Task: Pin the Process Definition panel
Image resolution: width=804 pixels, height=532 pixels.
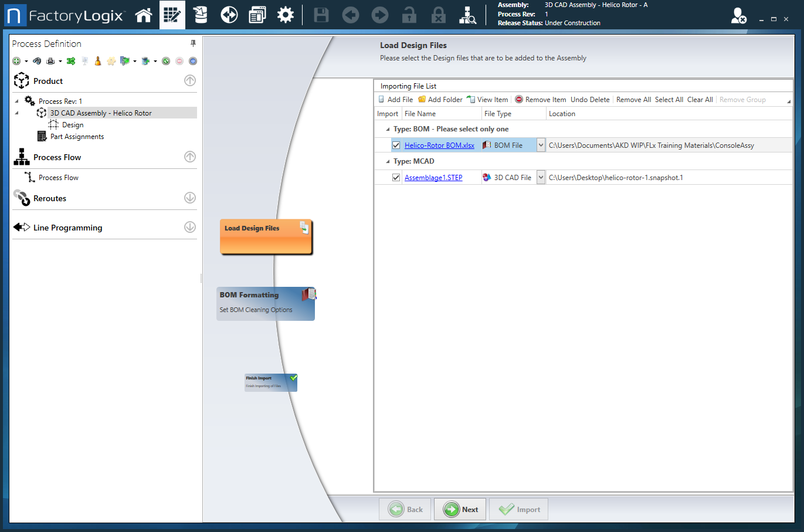Action: coord(193,43)
